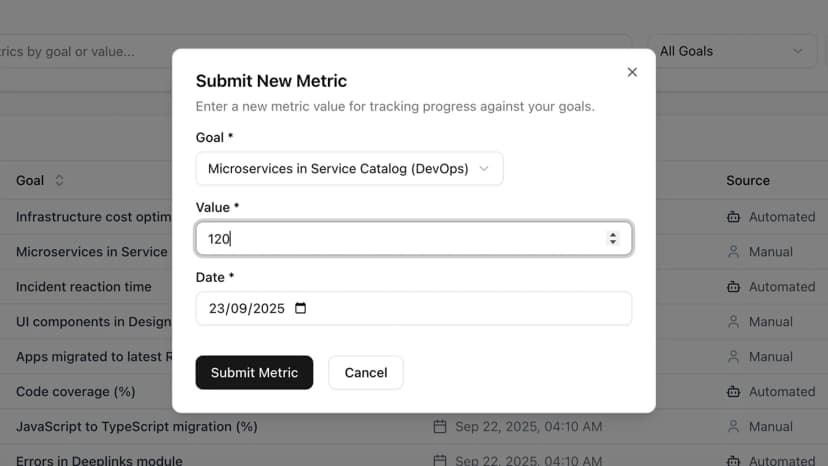Click robot icon beside first Automated source
This screenshot has height=466, width=828.
tap(734, 217)
